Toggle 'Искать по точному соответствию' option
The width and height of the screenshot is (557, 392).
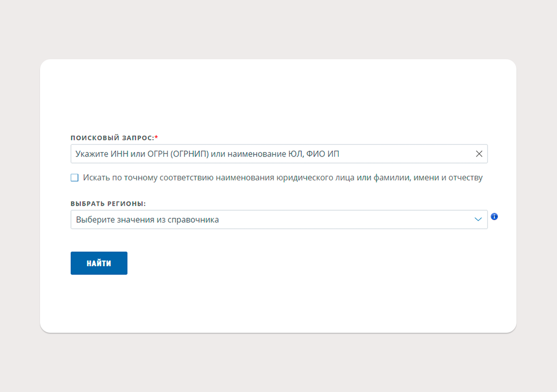(x=74, y=177)
